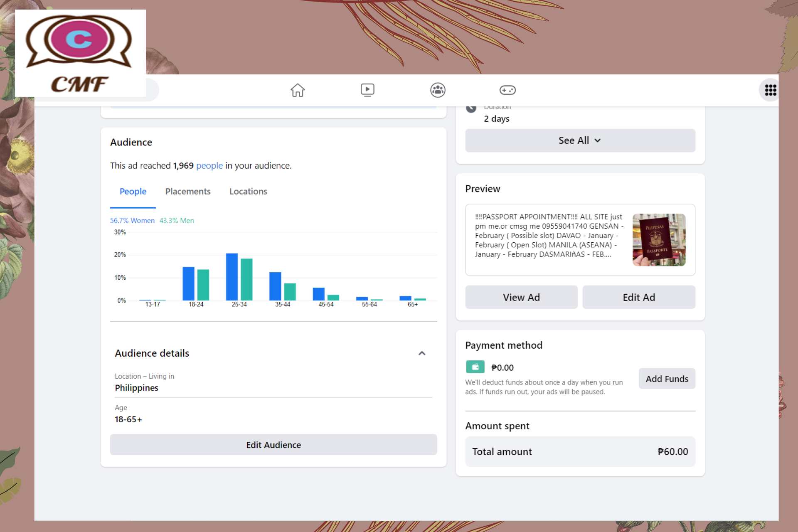Click the Add Funds button
The image size is (798, 532).
click(x=667, y=379)
